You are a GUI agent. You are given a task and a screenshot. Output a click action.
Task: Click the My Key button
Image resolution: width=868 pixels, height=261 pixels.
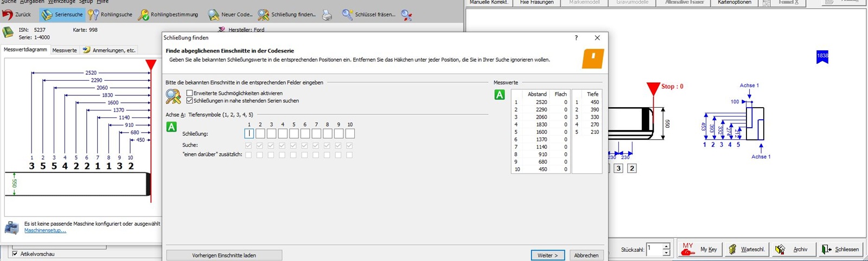click(700, 249)
